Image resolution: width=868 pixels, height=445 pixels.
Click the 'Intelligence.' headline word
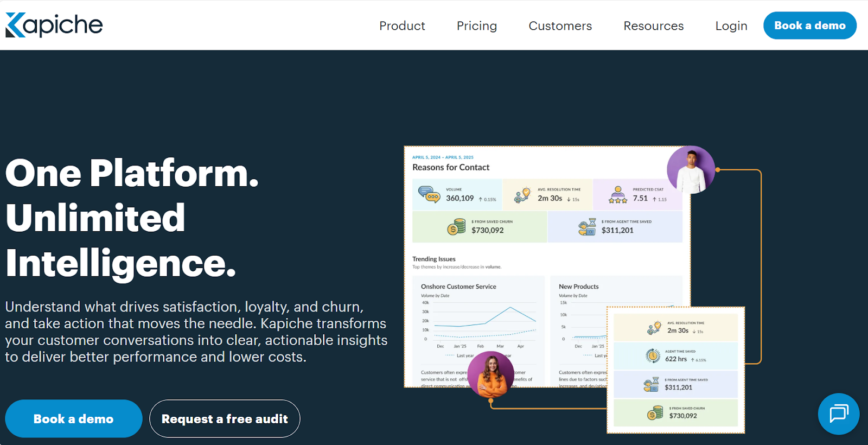[x=121, y=263]
